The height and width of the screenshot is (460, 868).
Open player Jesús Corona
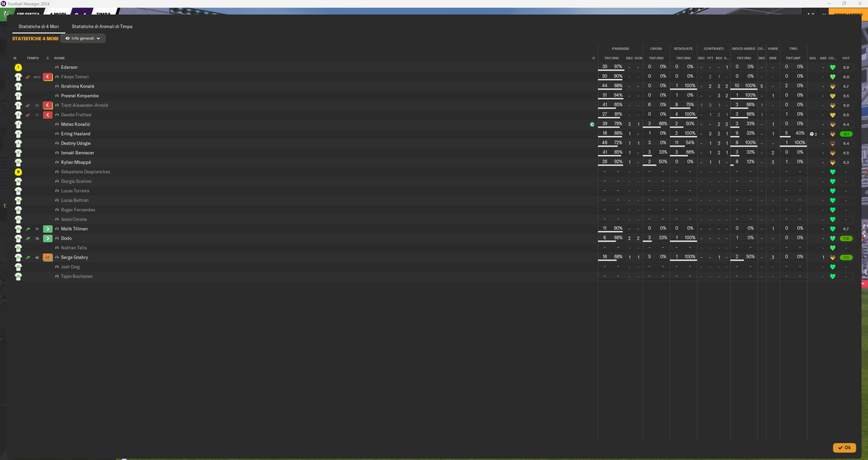point(74,219)
